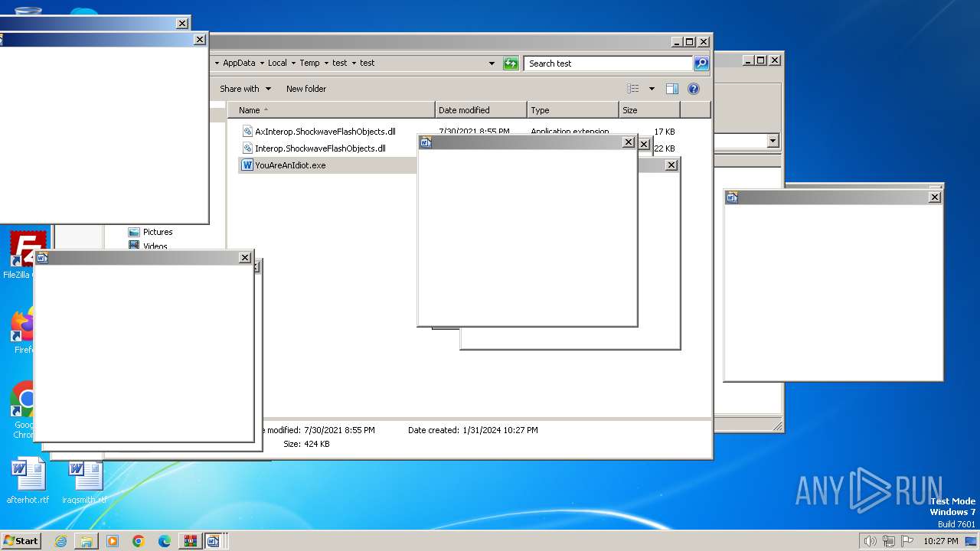Select the YouAreAnIdiot.exe file icon
Image resolution: width=980 pixels, height=551 pixels.
[x=247, y=165]
